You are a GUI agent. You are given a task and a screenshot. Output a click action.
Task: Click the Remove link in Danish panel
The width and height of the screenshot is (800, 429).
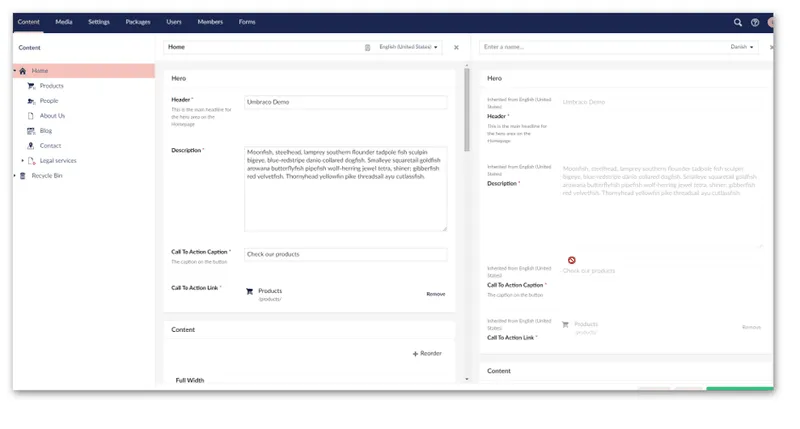click(x=751, y=327)
